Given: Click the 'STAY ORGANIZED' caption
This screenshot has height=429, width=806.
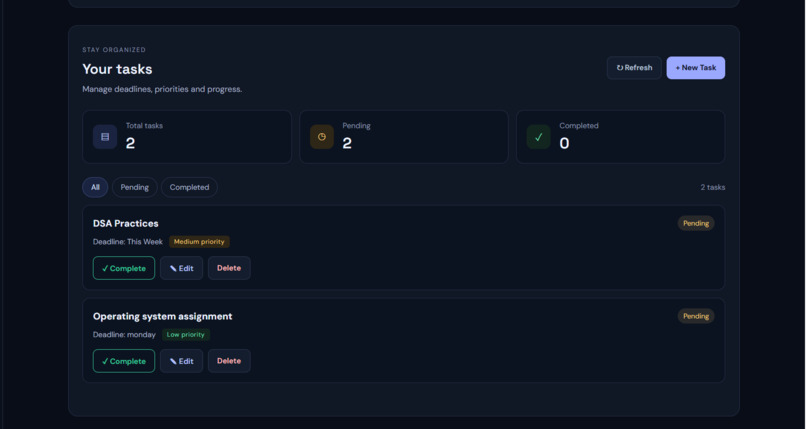Looking at the screenshot, I should click(x=114, y=50).
